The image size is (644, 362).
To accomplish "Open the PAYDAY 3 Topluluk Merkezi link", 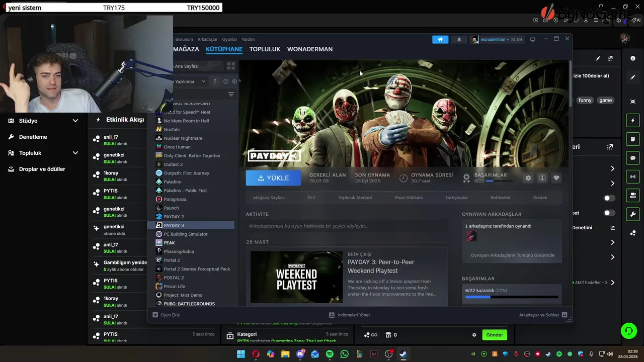I will click(355, 198).
